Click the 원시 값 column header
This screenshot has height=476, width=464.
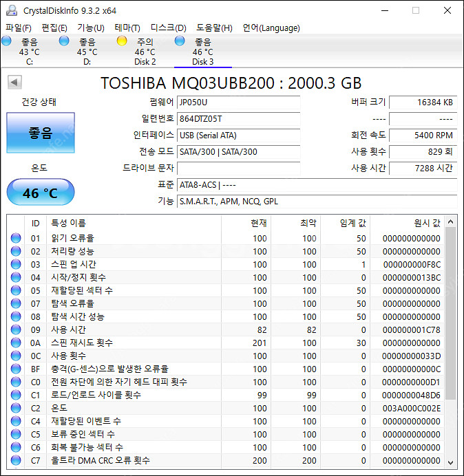407,223
